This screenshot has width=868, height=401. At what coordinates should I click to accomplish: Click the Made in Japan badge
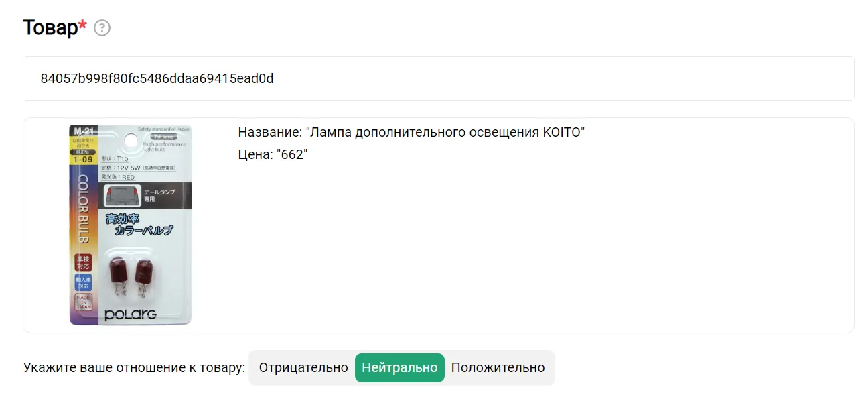[x=83, y=305]
